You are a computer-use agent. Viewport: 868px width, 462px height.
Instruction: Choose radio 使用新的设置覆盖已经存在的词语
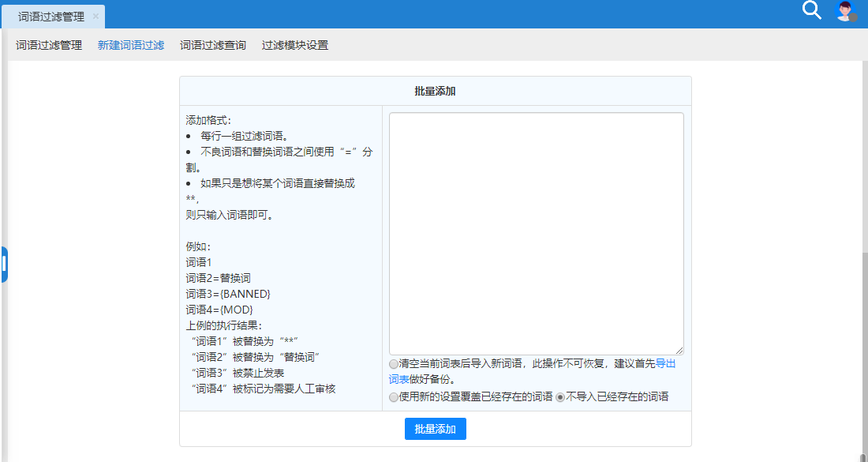[x=394, y=397]
